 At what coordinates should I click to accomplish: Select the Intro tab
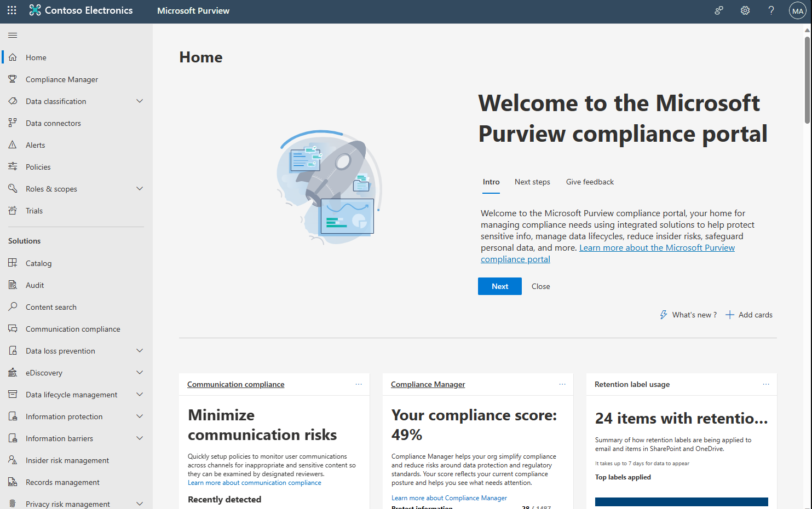point(491,182)
